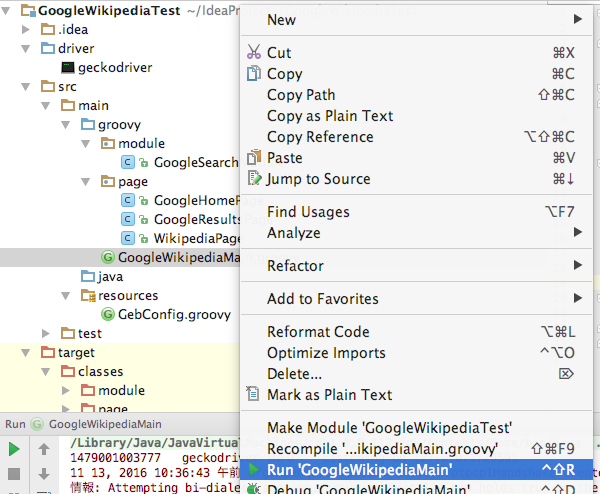Click the Debug bug icon in menu
The image size is (600, 494).
coord(253,489)
